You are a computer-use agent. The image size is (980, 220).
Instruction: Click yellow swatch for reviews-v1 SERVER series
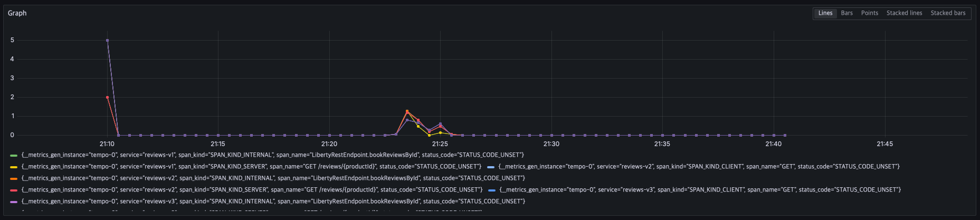(14, 167)
